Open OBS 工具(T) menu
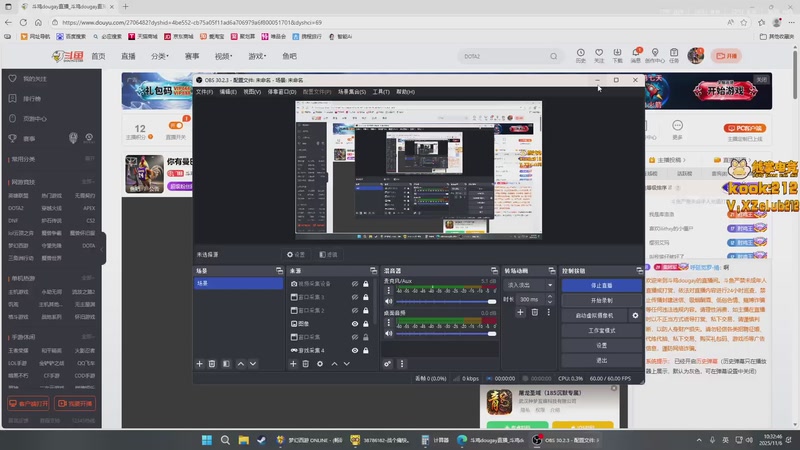The image size is (800, 450). [381, 92]
